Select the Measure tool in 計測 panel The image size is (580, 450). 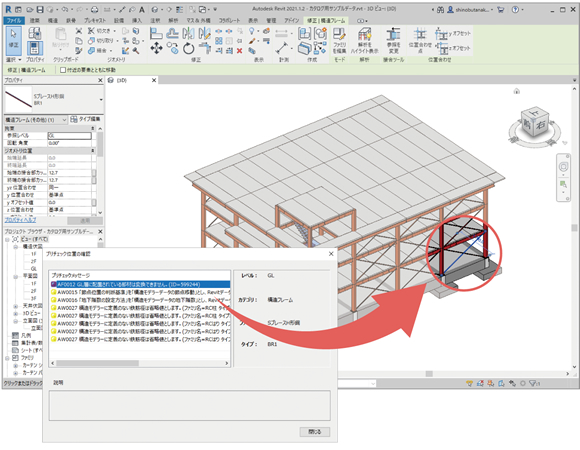click(x=281, y=48)
